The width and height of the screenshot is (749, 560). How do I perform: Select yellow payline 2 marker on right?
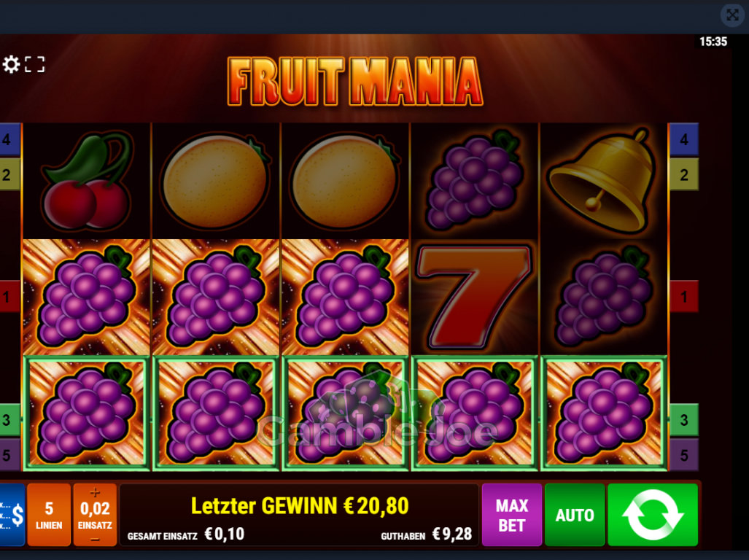point(683,174)
